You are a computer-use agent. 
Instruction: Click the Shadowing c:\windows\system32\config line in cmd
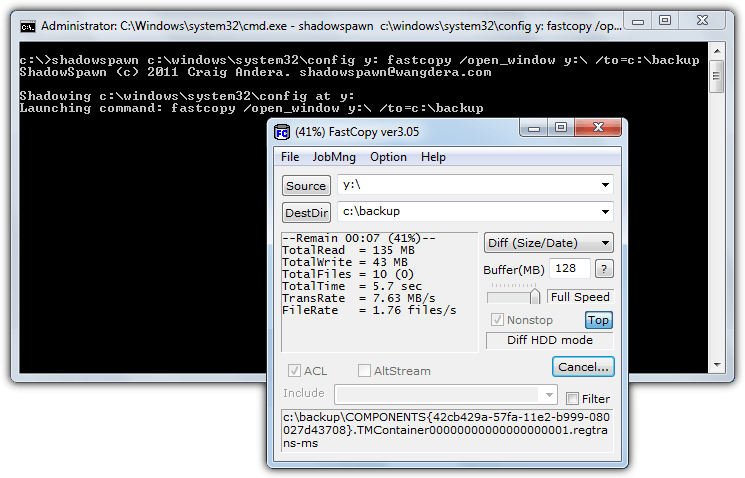pos(187,96)
